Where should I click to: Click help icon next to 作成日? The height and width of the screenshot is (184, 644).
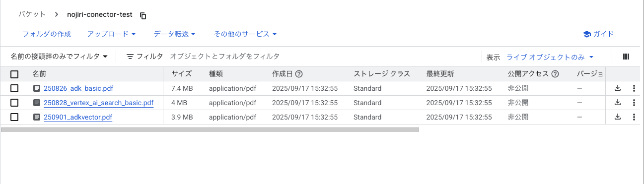tap(299, 74)
